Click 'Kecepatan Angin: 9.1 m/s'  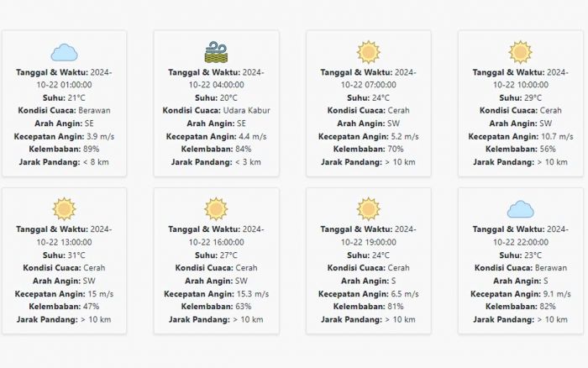click(x=521, y=294)
